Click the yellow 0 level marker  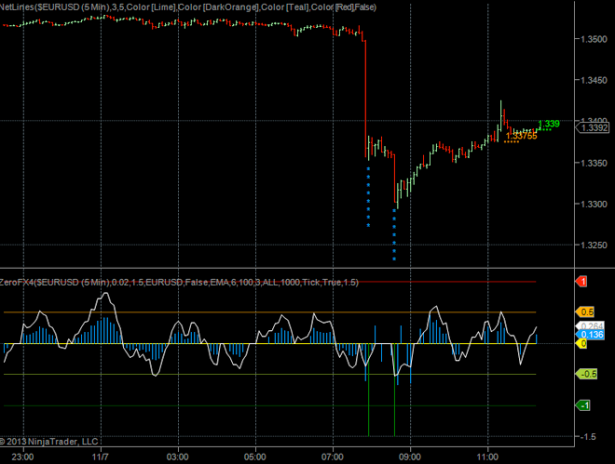click(582, 343)
